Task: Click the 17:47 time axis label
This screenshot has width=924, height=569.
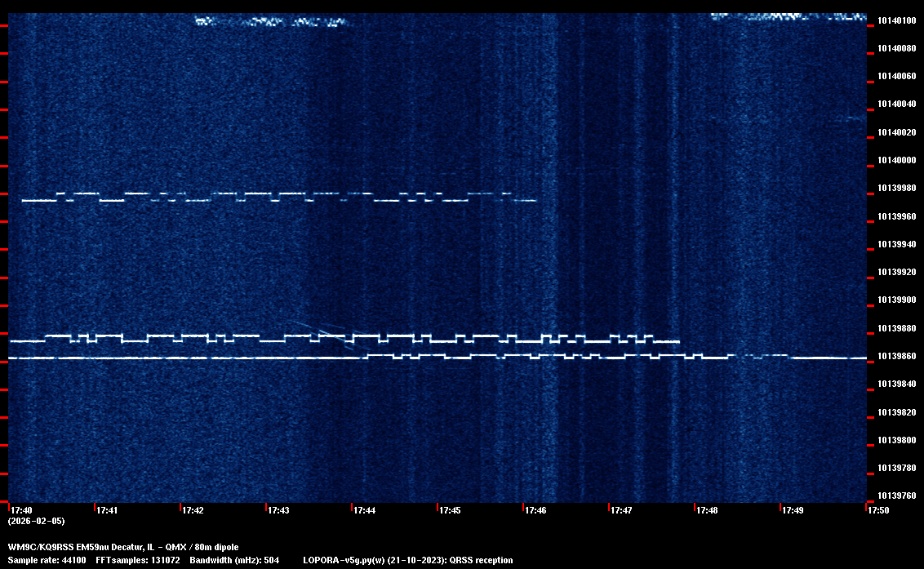Action: 621,511
